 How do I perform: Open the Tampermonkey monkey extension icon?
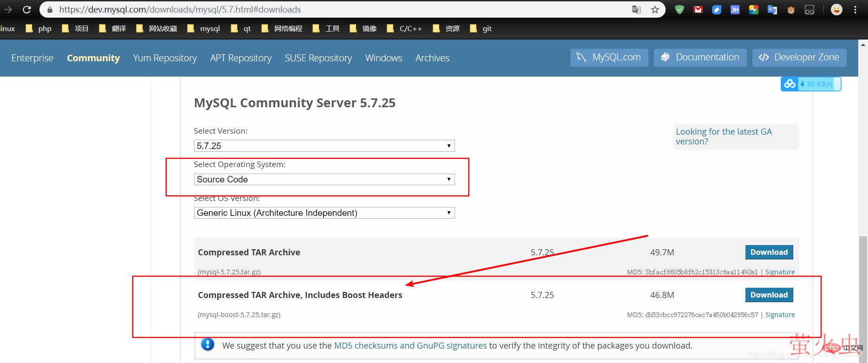(x=791, y=10)
